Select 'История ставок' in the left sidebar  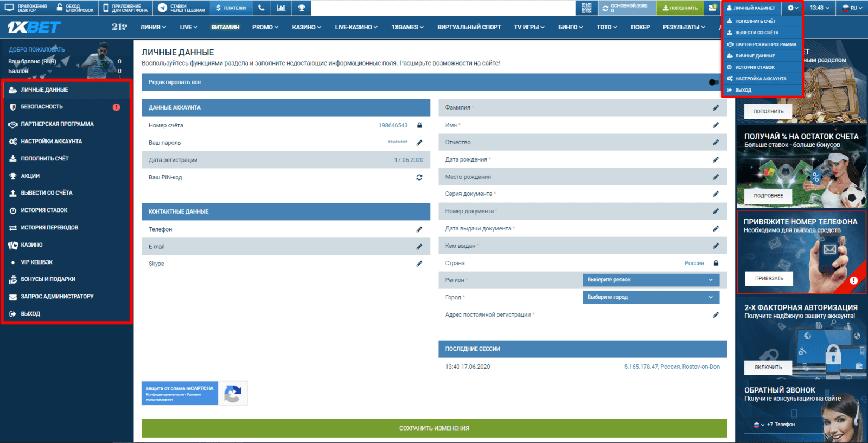pyautogui.click(x=44, y=210)
